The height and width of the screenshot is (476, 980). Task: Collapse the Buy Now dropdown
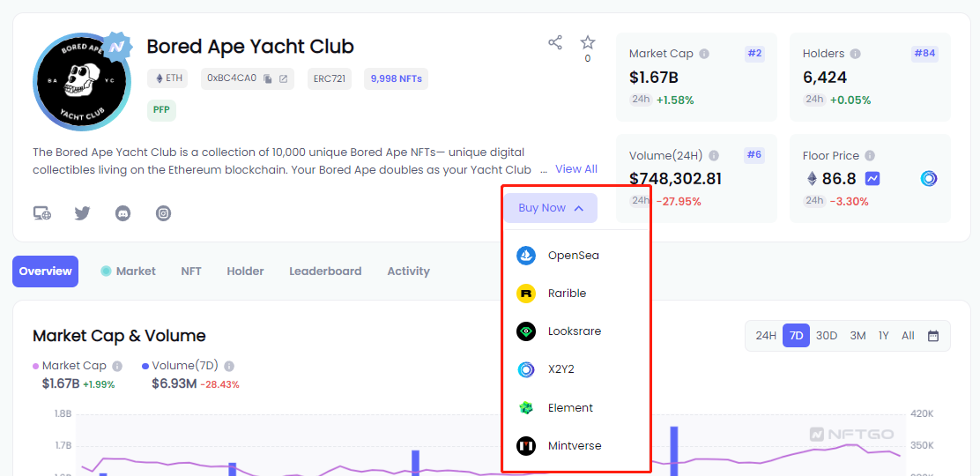pos(551,208)
